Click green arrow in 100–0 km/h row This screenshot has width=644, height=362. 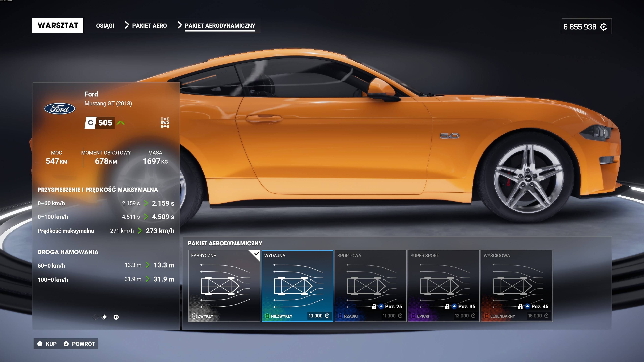[148, 279]
